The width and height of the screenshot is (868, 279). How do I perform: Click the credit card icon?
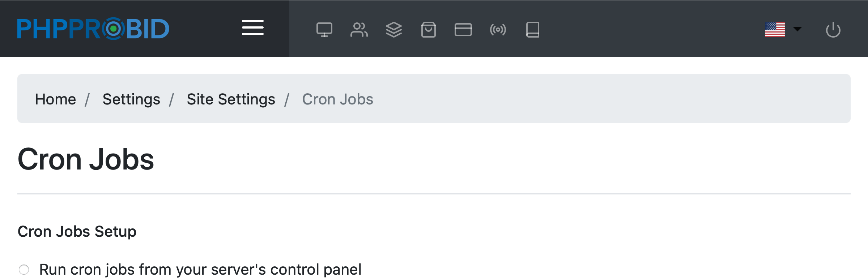tap(463, 30)
